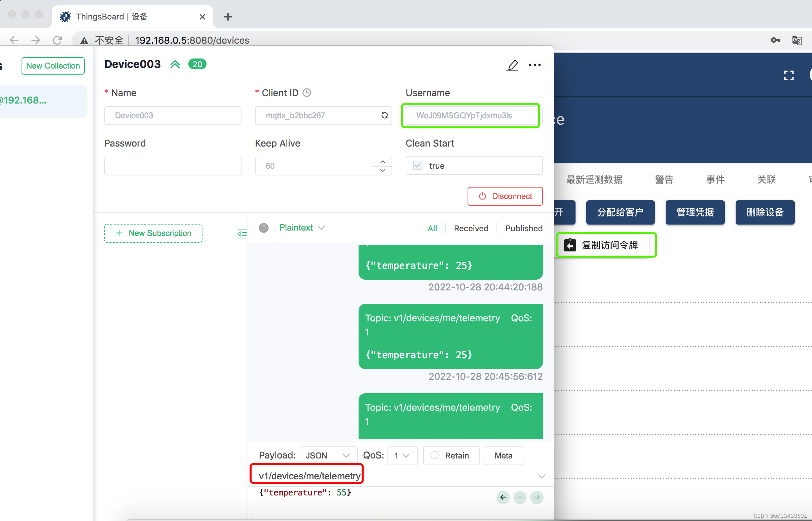Viewport: 812px width, 521px height.
Task: Open the Payload JSON dropdown
Action: 328,455
